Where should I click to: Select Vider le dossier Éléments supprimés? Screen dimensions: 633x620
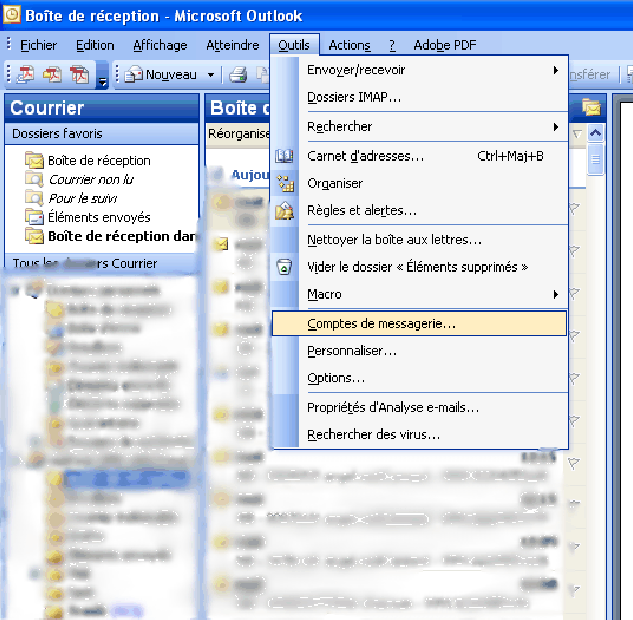420,267
